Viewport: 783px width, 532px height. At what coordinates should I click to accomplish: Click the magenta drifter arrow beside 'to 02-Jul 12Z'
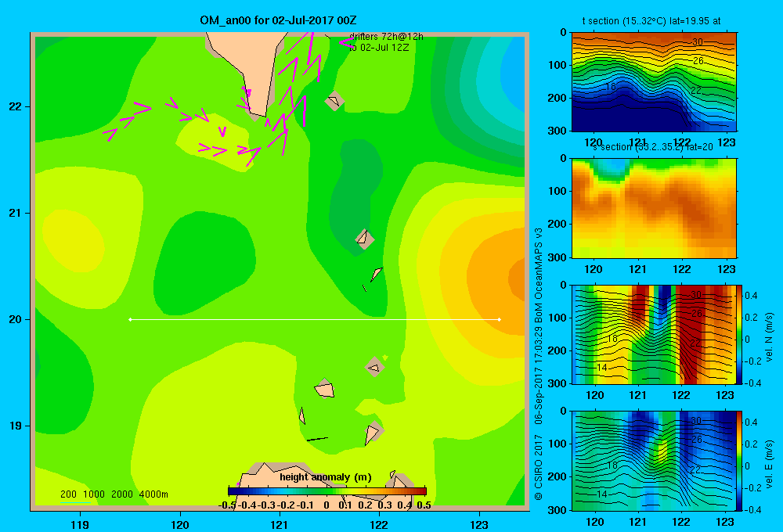click(x=346, y=43)
